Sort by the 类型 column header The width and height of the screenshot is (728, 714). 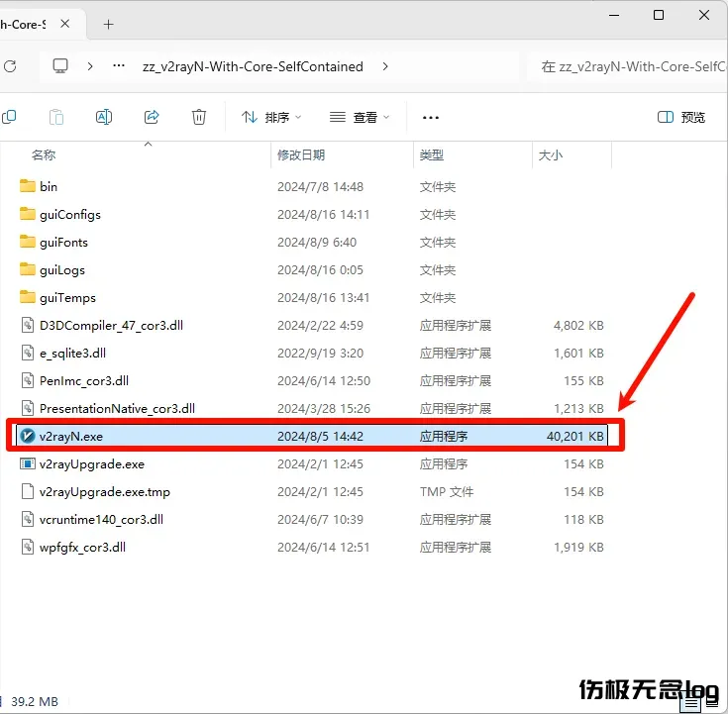coord(431,154)
